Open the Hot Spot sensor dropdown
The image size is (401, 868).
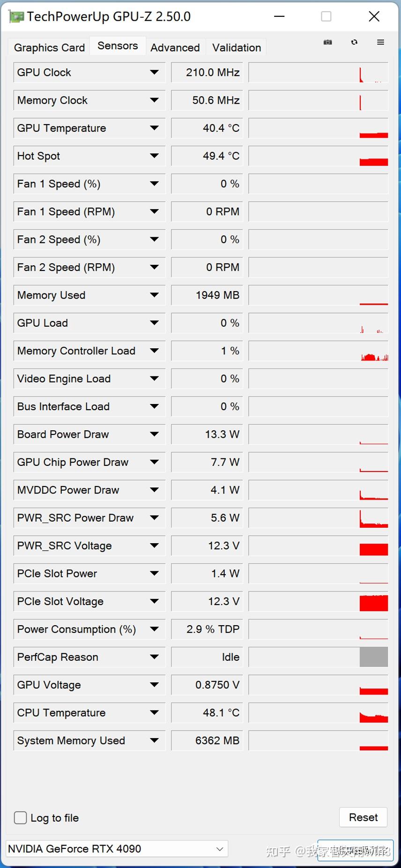tap(155, 156)
